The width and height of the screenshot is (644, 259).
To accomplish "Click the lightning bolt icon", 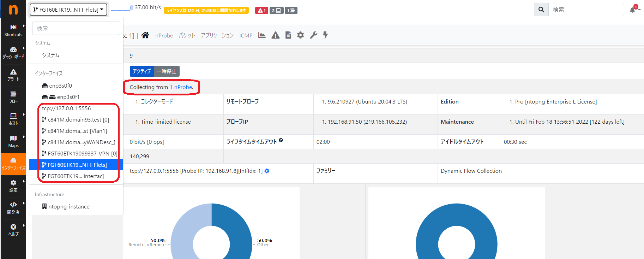I will coord(325,35).
